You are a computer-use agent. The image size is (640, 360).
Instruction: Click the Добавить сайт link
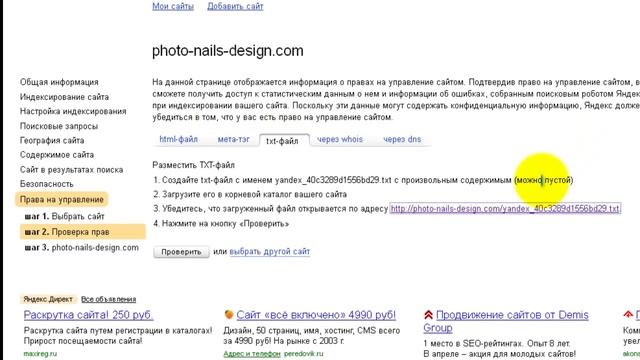click(235, 6)
